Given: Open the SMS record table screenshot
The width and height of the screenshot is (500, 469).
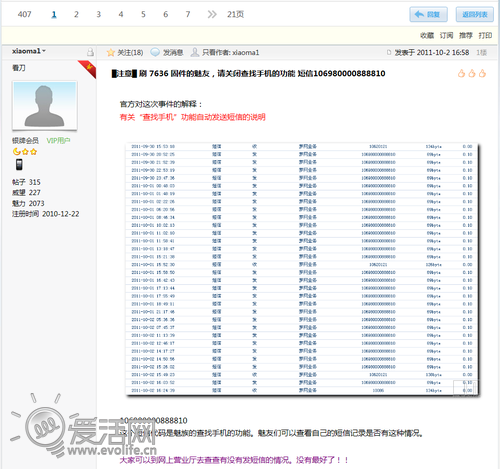Looking at the screenshot, I should pos(302,269).
